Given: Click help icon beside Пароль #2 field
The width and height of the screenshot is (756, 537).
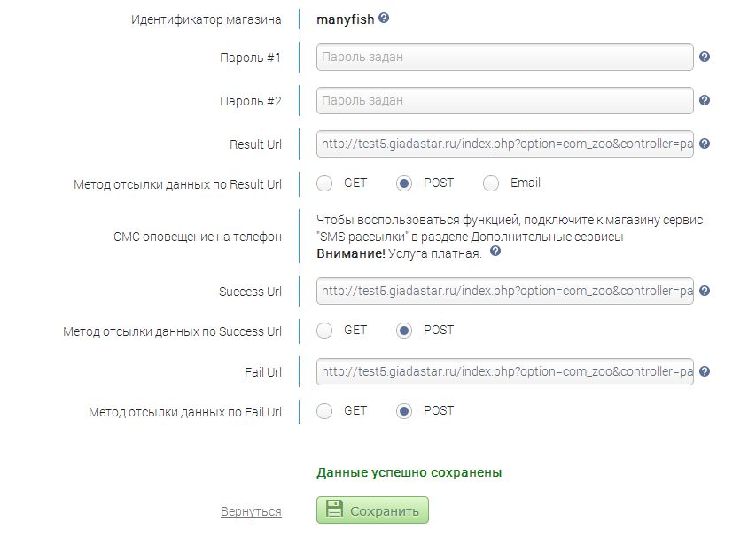Looking at the screenshot, I should 705,101.
